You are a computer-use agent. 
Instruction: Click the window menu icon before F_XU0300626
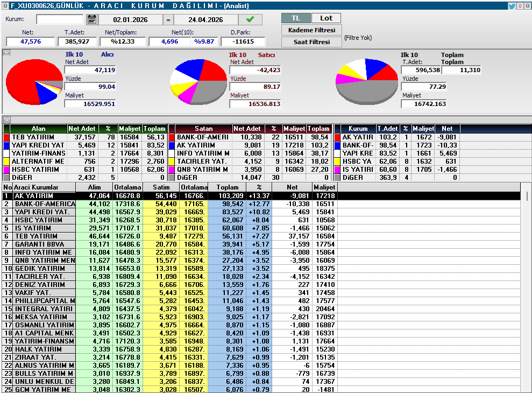5,6
